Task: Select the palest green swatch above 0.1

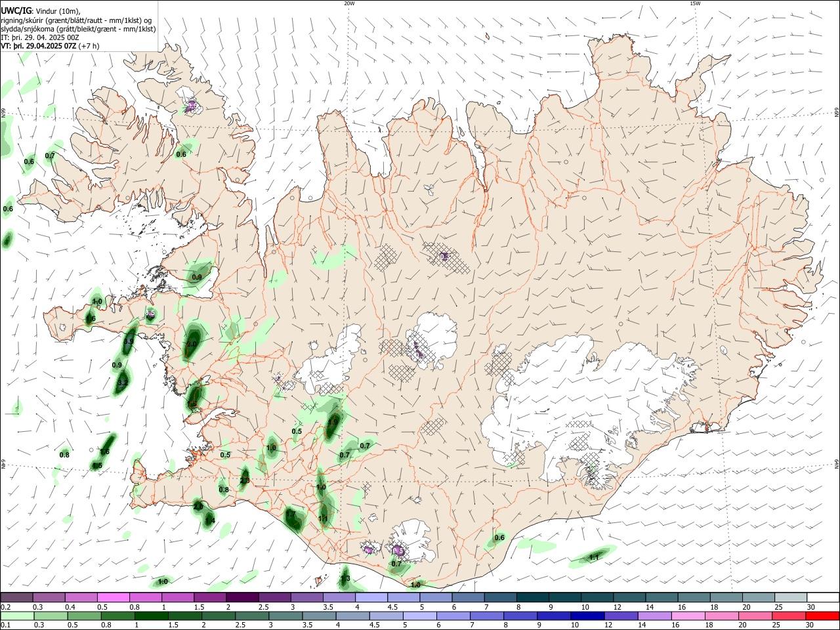Action: point(16,616)
